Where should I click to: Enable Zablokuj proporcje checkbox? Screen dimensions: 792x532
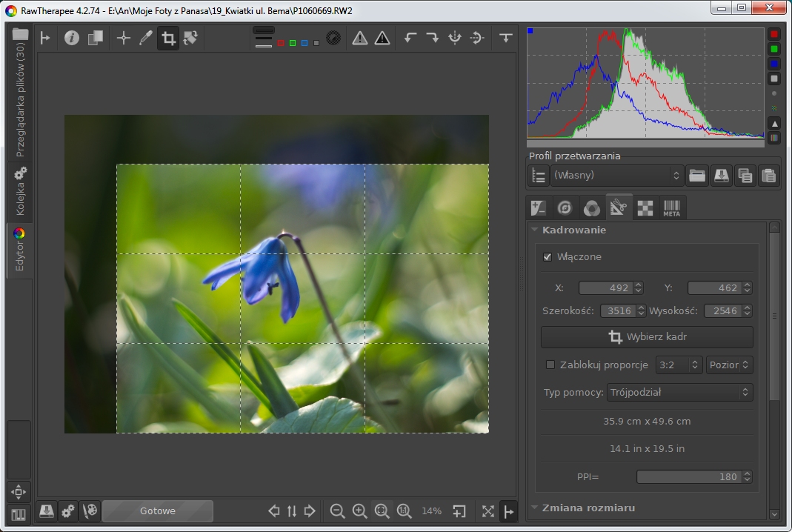550,365
